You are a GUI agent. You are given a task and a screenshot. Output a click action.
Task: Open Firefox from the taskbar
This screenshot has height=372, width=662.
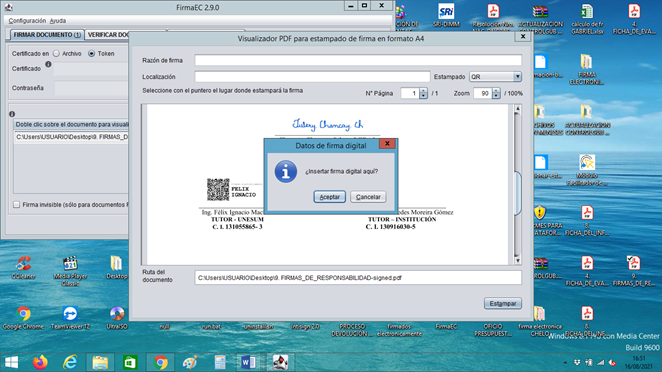40,362
